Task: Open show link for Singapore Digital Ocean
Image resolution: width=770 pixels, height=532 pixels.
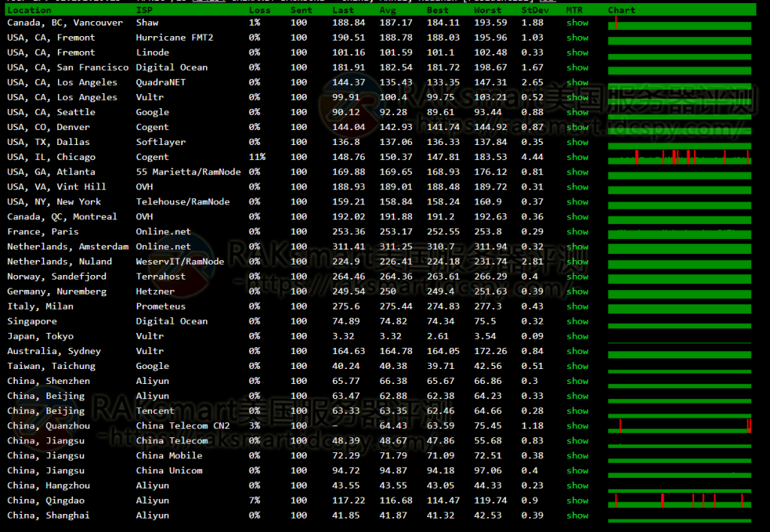Action: pos(577,322)
